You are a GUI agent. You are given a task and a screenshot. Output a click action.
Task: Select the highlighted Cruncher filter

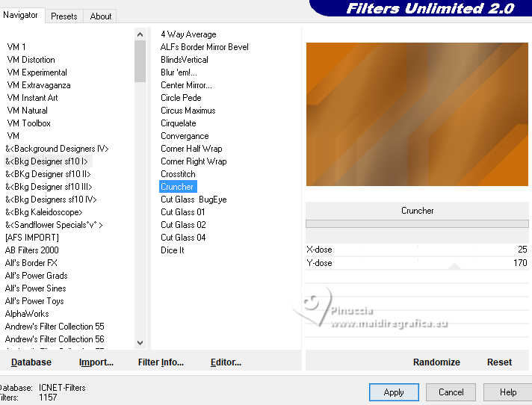[x=178, y=187]
